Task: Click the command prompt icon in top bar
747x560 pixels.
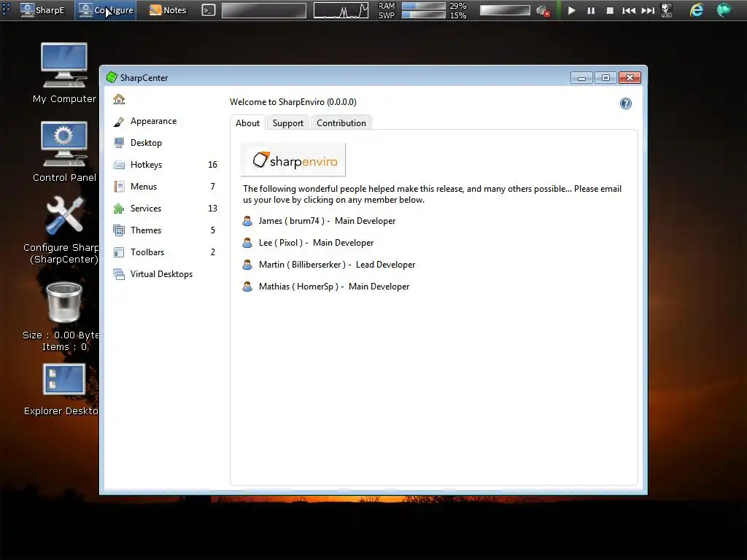Action: pyautogui.click(x=209, y=10)
